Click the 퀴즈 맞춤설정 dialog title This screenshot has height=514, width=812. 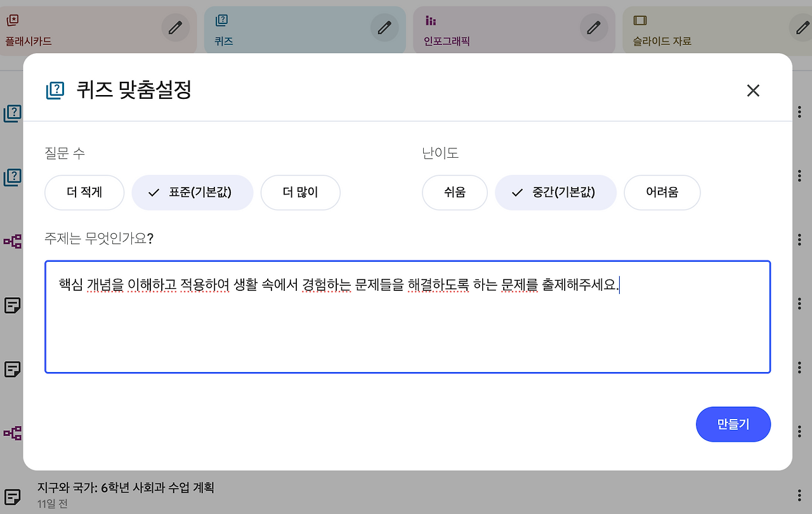pos(133,90)
